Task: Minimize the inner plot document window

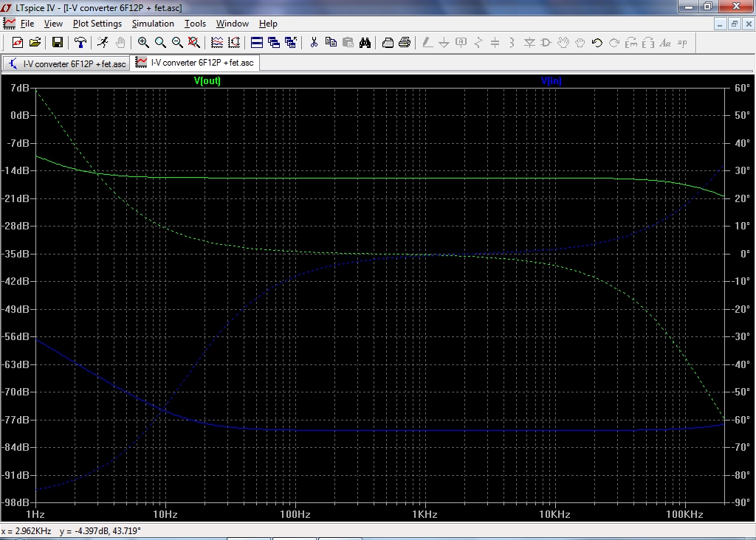Action: pos(720,24)
